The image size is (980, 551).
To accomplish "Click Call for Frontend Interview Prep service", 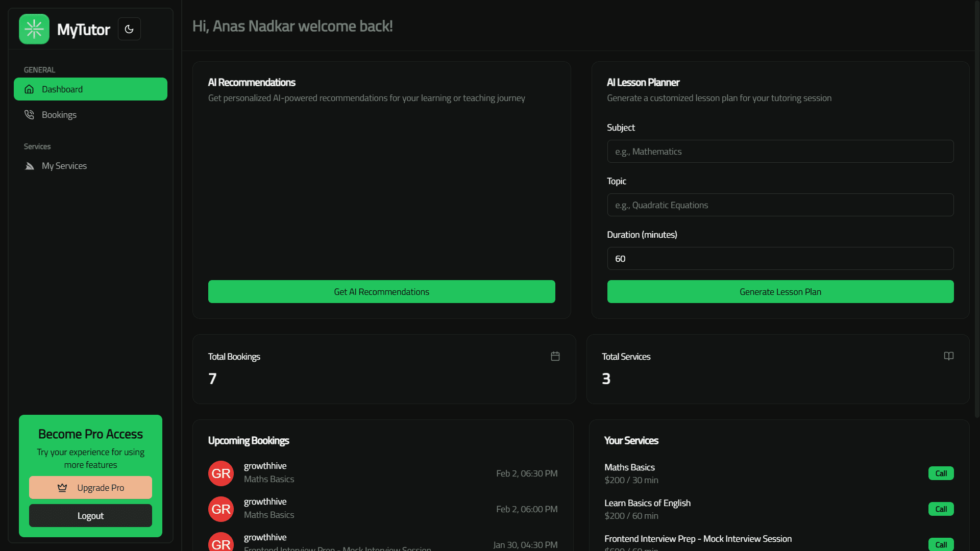I will tap(941, 544).
